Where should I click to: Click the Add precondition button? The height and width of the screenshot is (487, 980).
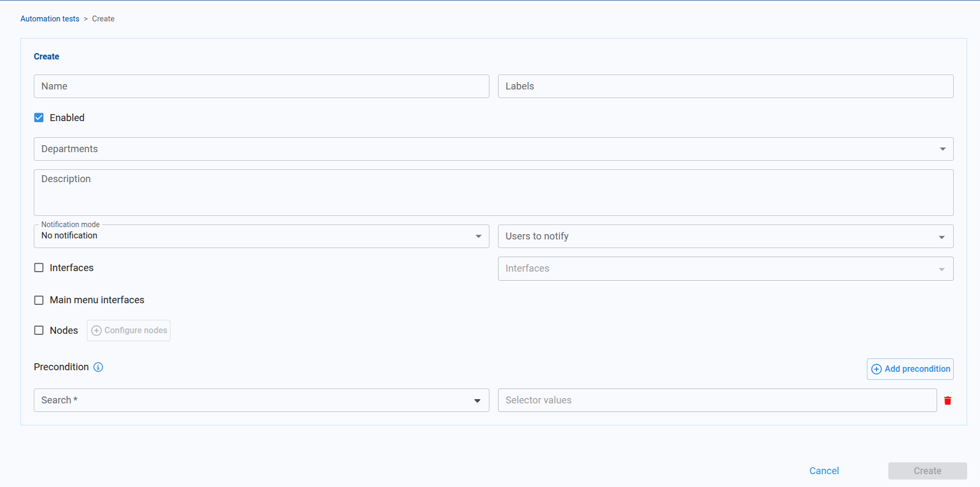click(x=910, y=369)
